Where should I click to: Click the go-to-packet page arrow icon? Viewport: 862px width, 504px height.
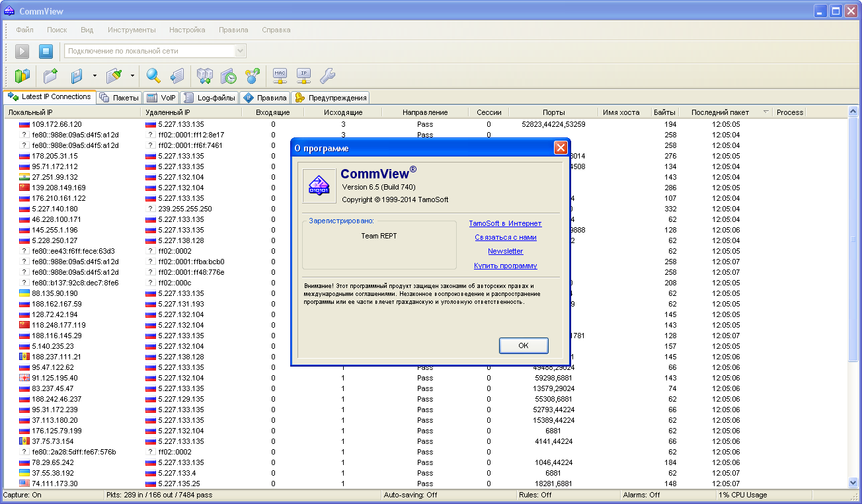(x=176, y=76)
